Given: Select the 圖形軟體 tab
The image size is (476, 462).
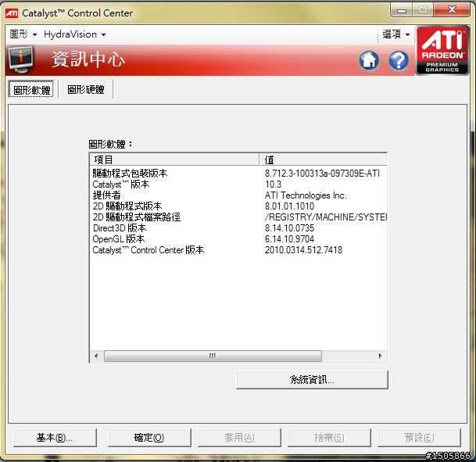Looking at the screenshot, I should click(31, 90).
